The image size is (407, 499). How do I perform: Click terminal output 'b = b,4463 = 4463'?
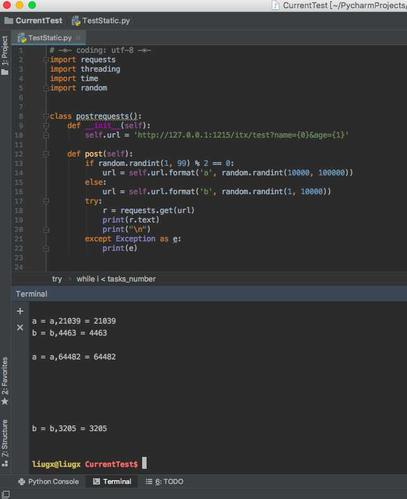click(x=69, y=333)
